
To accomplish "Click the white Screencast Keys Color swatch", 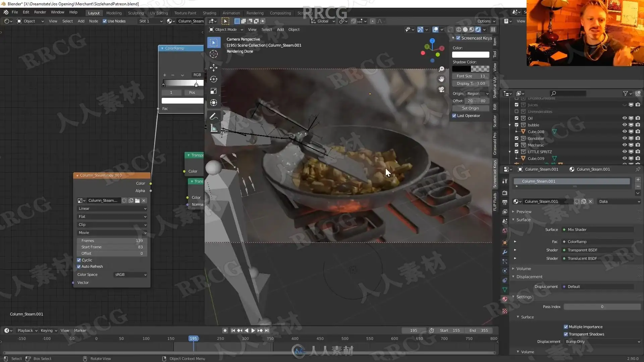I will (x=470, y=55).
